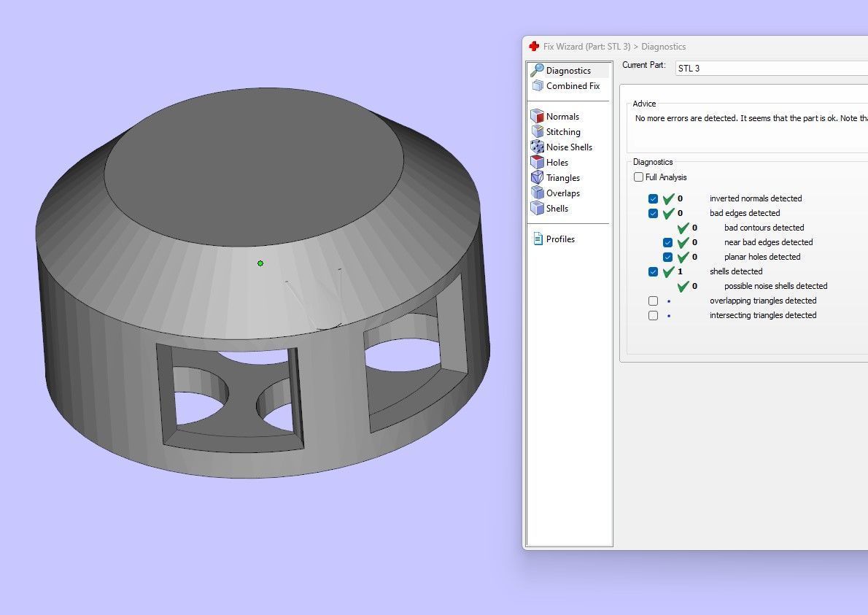Open the Diagnostics page icon
The height and width of the screenshot is (615, 868).
pyautogui.click(x=537, y=70)
